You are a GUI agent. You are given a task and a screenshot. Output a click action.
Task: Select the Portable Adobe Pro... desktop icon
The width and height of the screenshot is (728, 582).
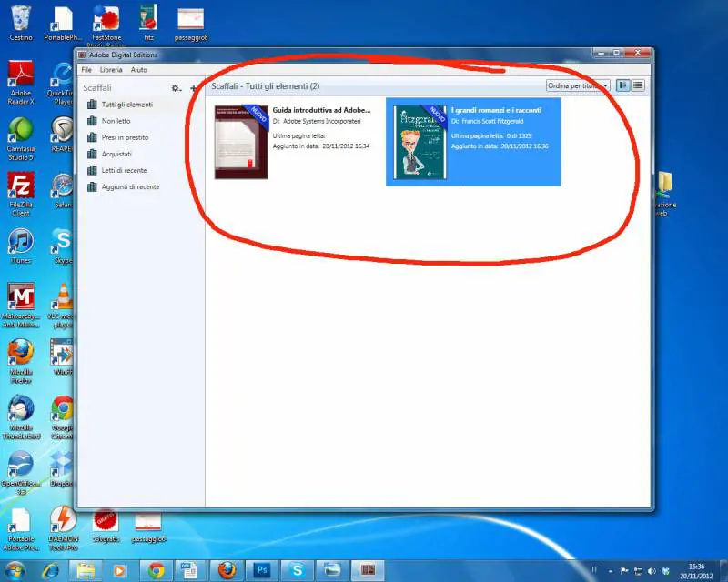[21, 529]
